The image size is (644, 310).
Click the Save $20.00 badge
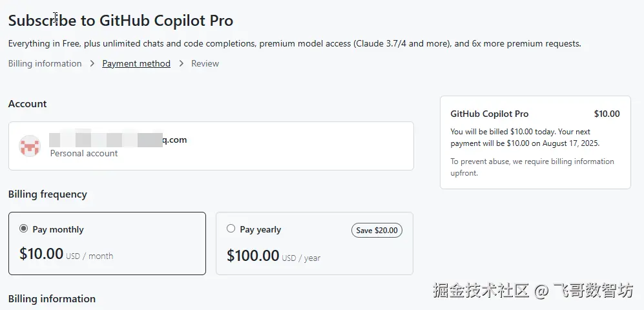tap(377, 231)
